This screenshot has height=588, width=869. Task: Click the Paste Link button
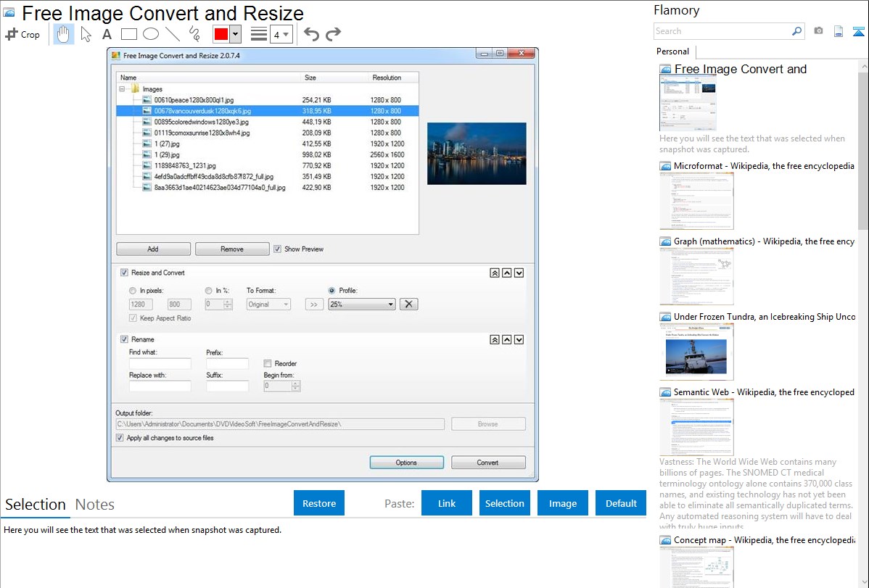point(447,503)
